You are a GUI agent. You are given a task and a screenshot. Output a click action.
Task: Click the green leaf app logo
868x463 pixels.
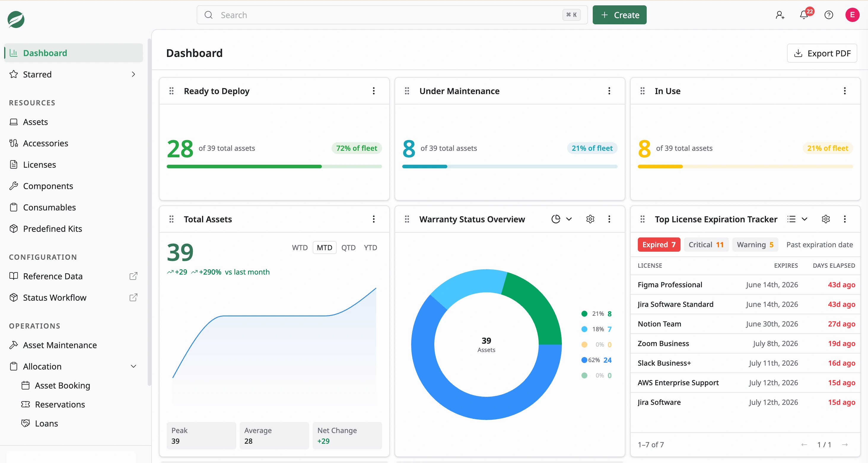[x=16, y=19]
